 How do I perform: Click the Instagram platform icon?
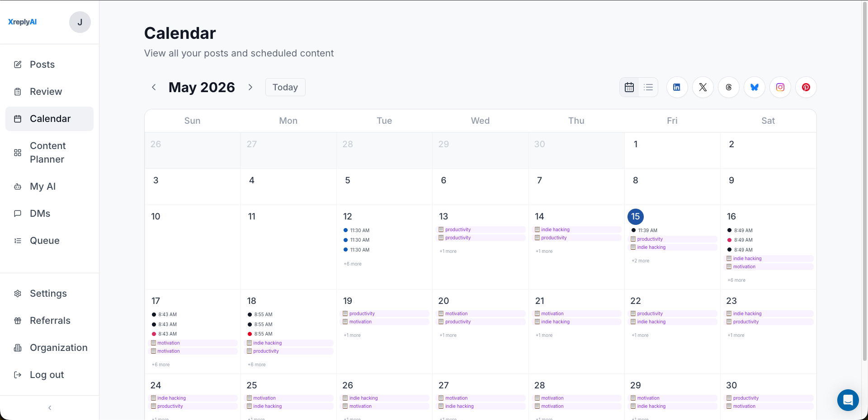pos(780,87)
